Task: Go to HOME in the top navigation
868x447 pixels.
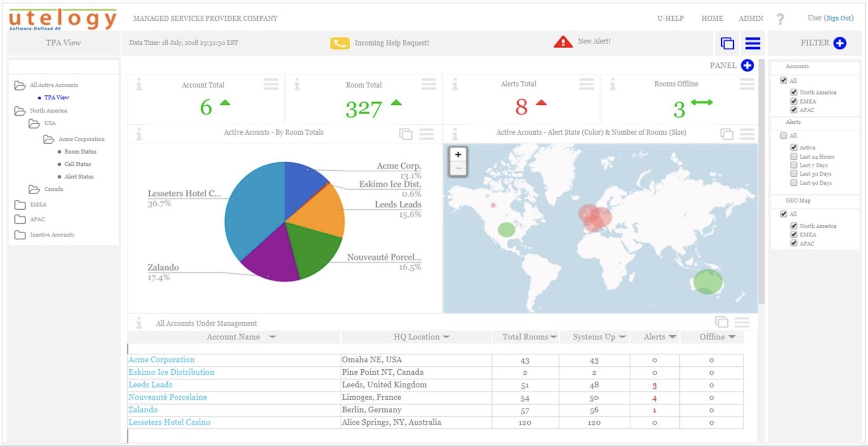Action: point(712,18)
